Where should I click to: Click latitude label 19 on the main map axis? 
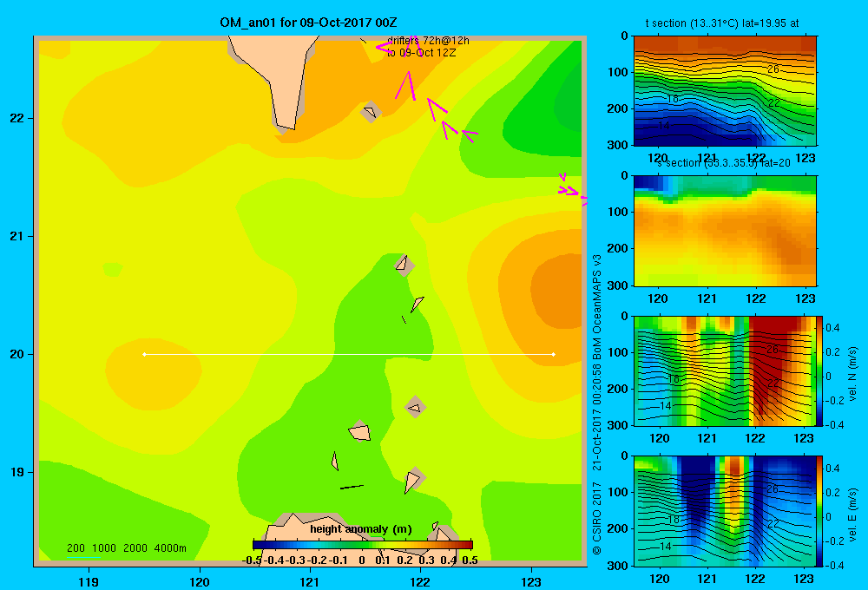pyautogui.click(x=16, y=472)
